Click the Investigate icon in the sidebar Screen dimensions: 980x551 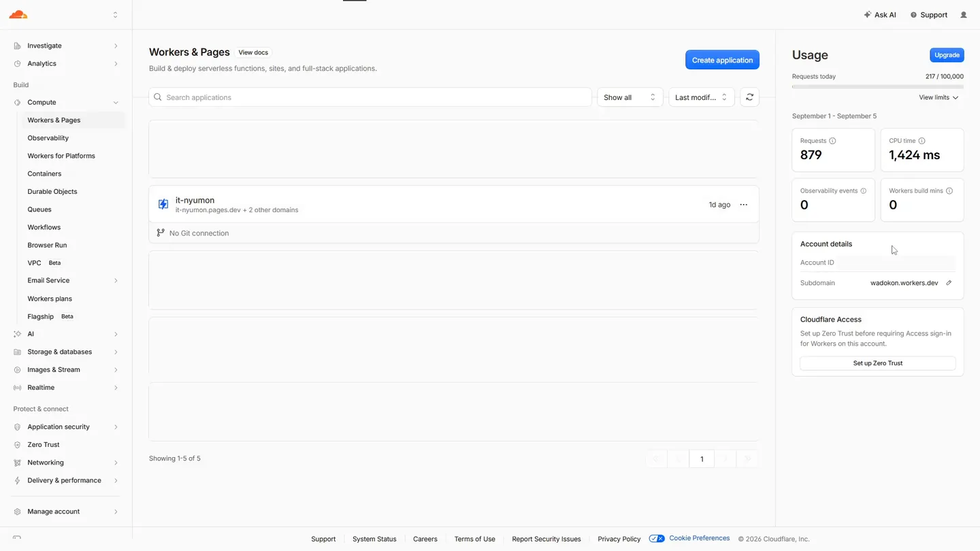17,46
